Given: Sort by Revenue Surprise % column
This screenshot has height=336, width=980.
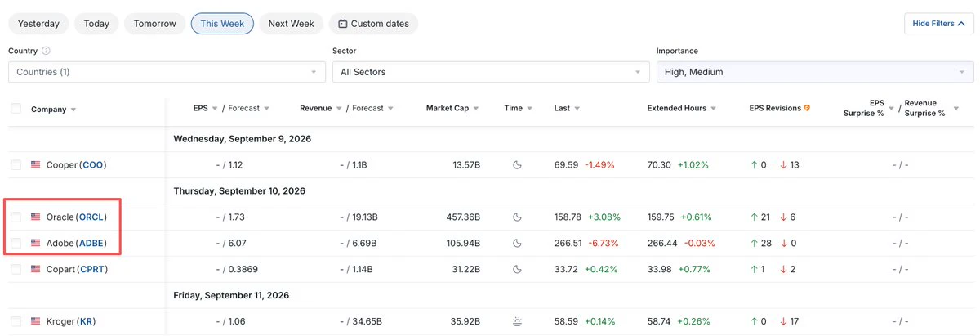Looking at the screenshot, I should [x=931, y=108].
